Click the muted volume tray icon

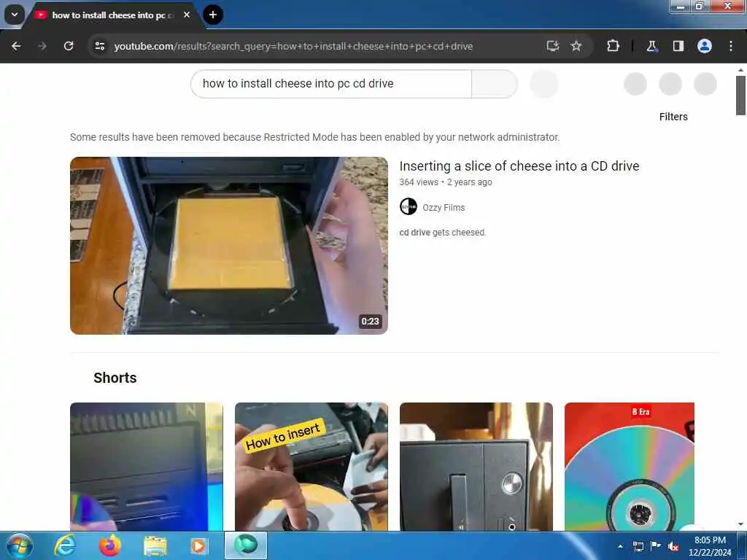coord(673,547)
